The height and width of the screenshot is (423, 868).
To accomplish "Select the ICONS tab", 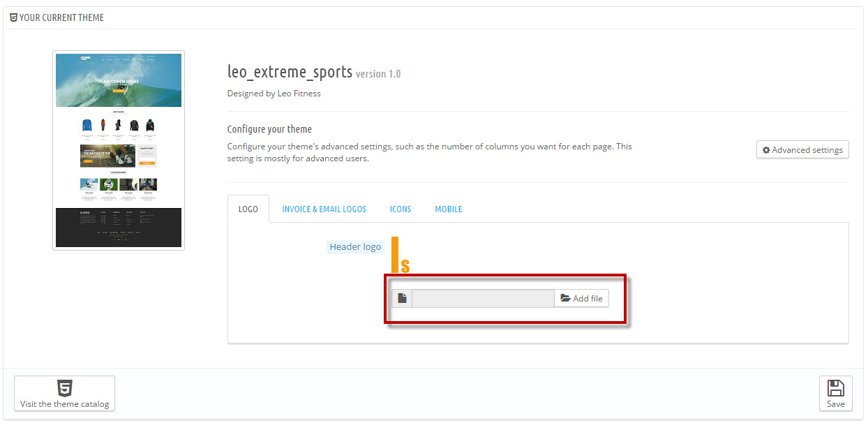I will [401, 209].
